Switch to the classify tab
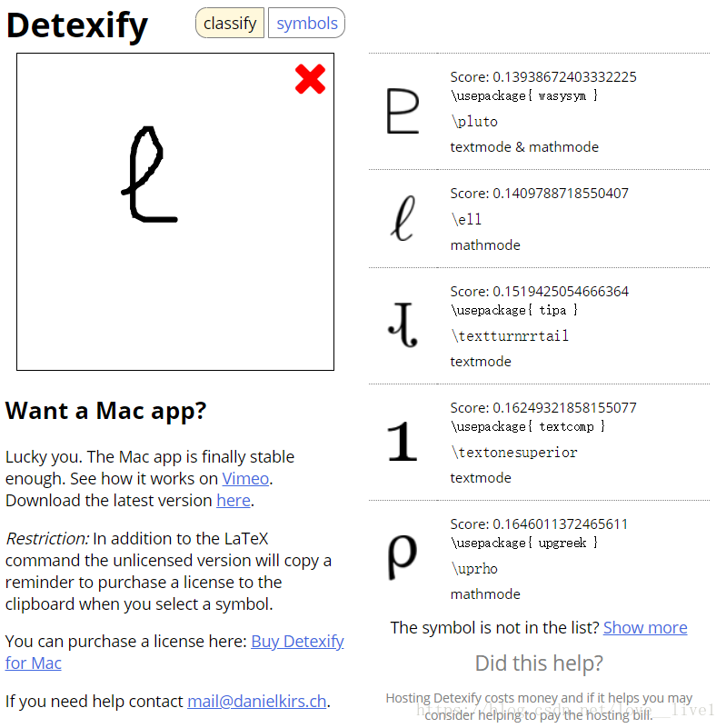The height and width of the screenshot is (728, 726). 230,24
